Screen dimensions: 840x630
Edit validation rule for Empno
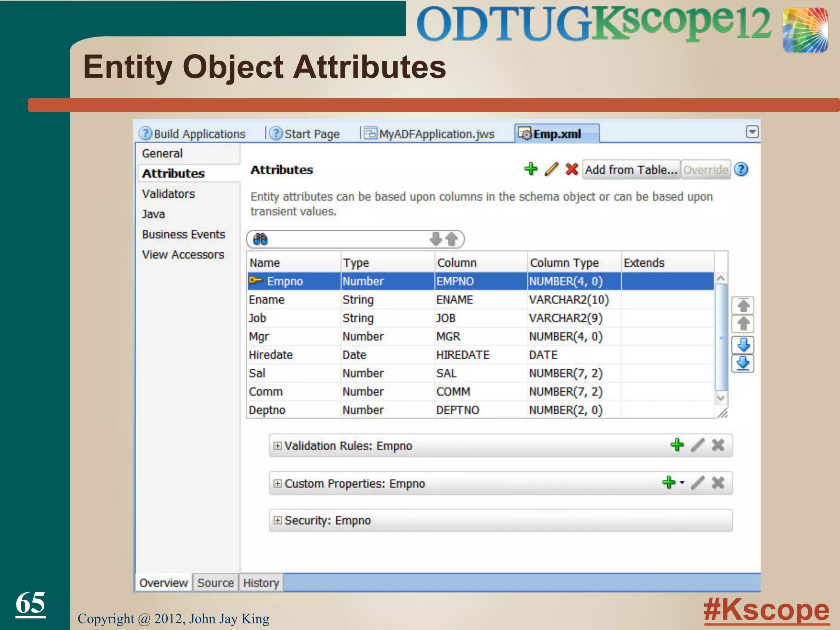(x=698, y=445)
